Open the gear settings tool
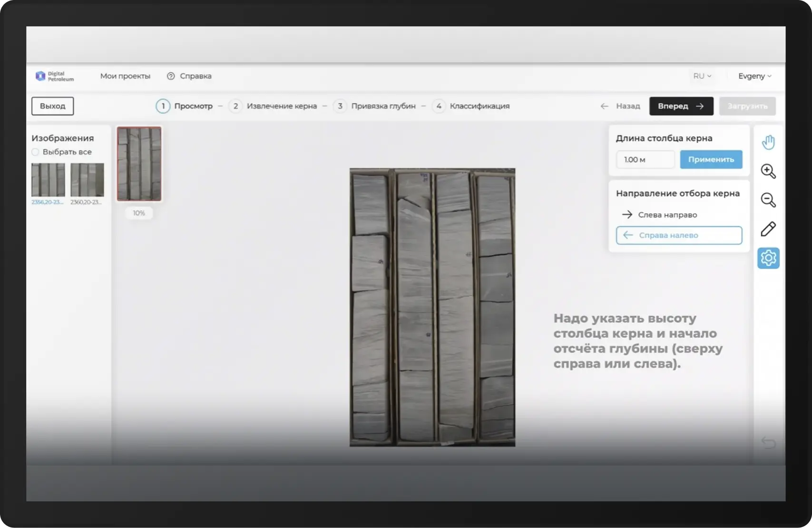Screen dimensions: 812x528 coord(768,258)
